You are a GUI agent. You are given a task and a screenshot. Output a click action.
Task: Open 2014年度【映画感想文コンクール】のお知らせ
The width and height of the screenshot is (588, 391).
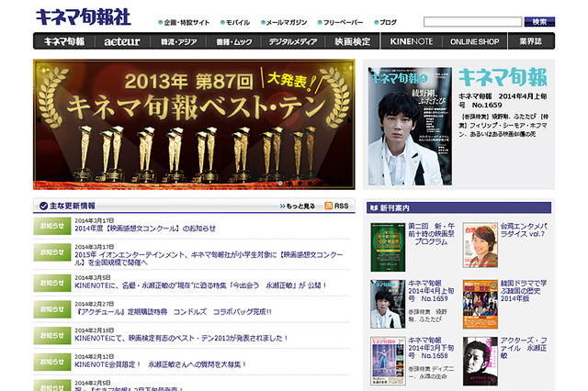coord(145,229)
